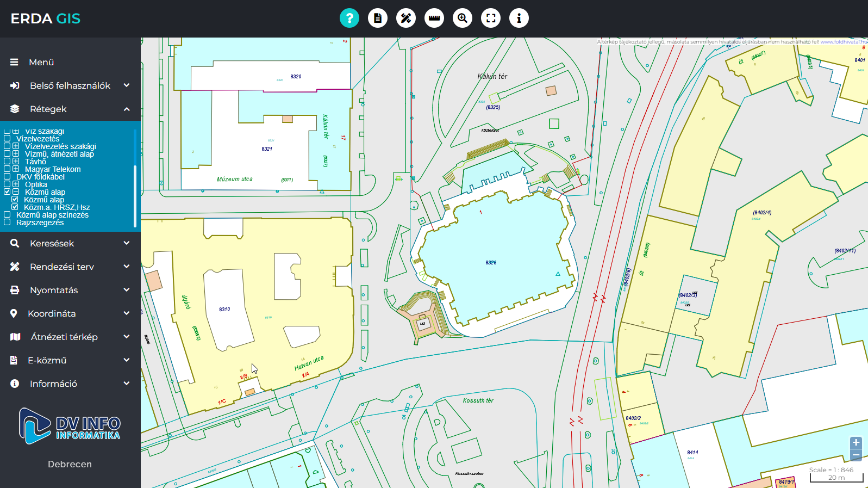Follow the www.foldhivatal.hu link

click(844, 42)
